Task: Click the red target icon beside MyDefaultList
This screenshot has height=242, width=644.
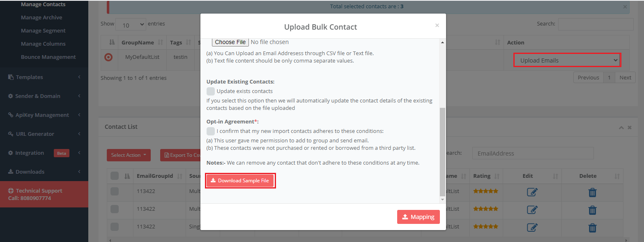Action: tap(108, 57)
